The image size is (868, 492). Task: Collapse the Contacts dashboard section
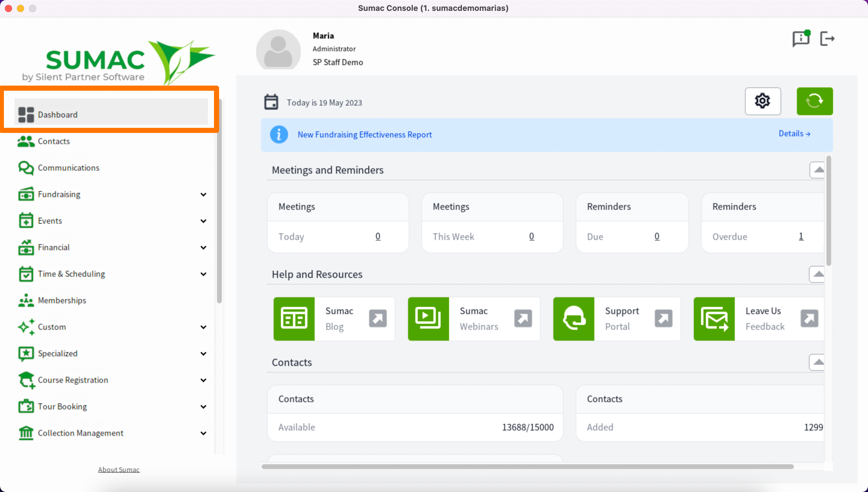(x=817, y=362)
